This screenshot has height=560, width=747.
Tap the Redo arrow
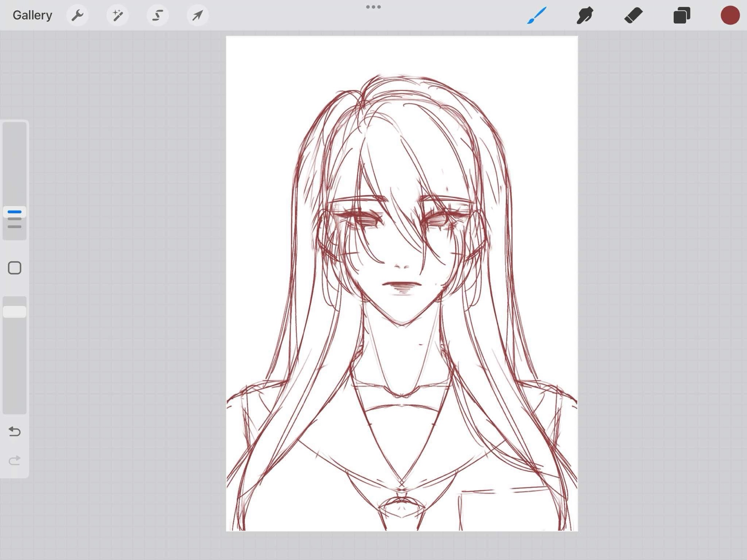[x=15, y=460]
